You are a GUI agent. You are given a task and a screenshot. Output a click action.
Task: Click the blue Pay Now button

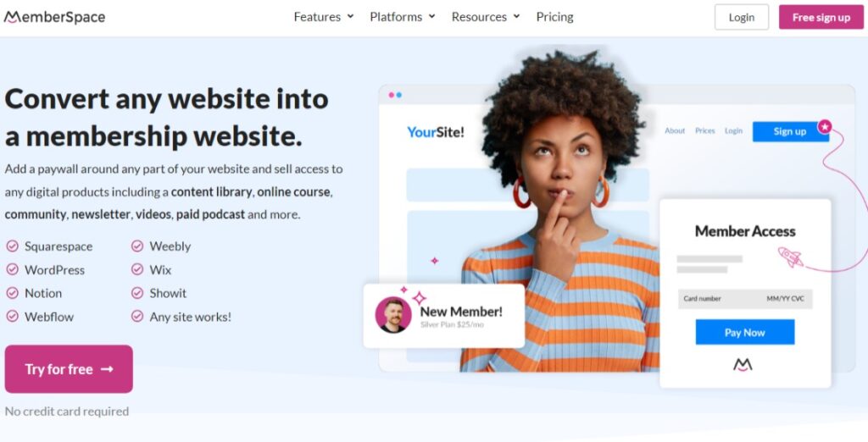pos(744,332)
